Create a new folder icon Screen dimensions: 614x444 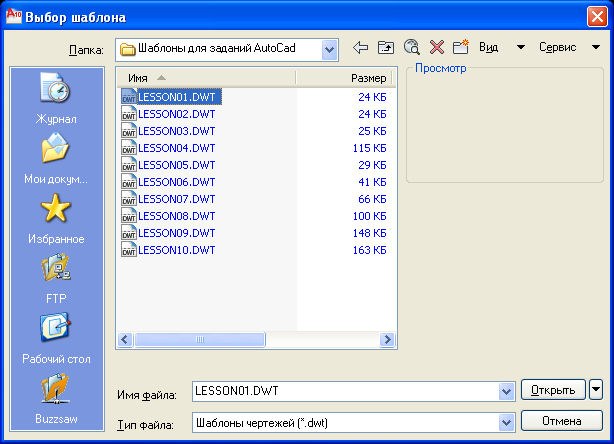(x=461, y=47)
